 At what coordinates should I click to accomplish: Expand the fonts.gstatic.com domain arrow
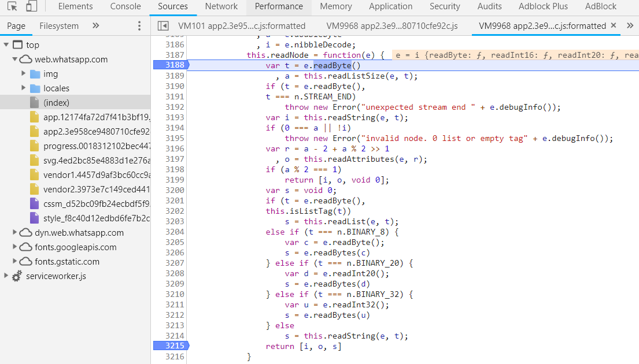[x=14, y=261]
